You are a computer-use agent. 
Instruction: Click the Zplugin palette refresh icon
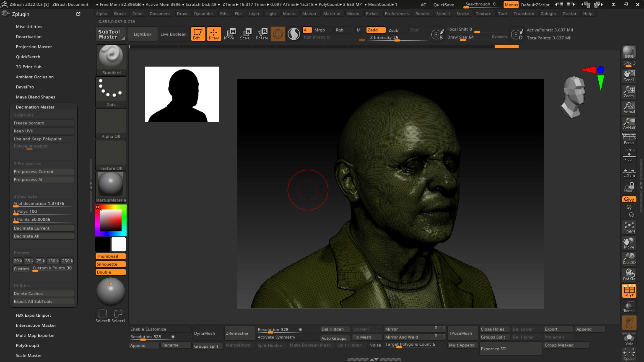pos(78,14)
